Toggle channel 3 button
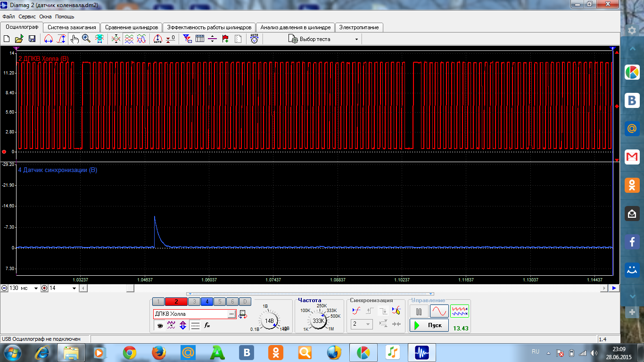Screen dimensions: 644x362 coord(194,302)
